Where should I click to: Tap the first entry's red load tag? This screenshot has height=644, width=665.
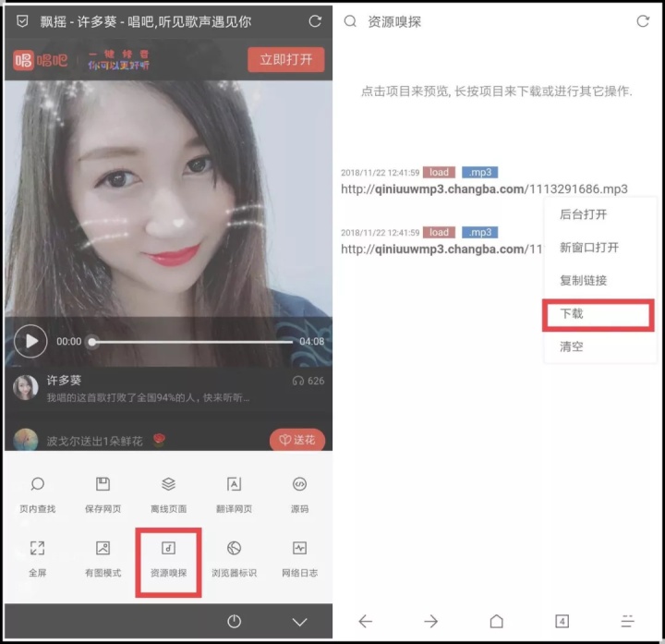coord(439,172)
